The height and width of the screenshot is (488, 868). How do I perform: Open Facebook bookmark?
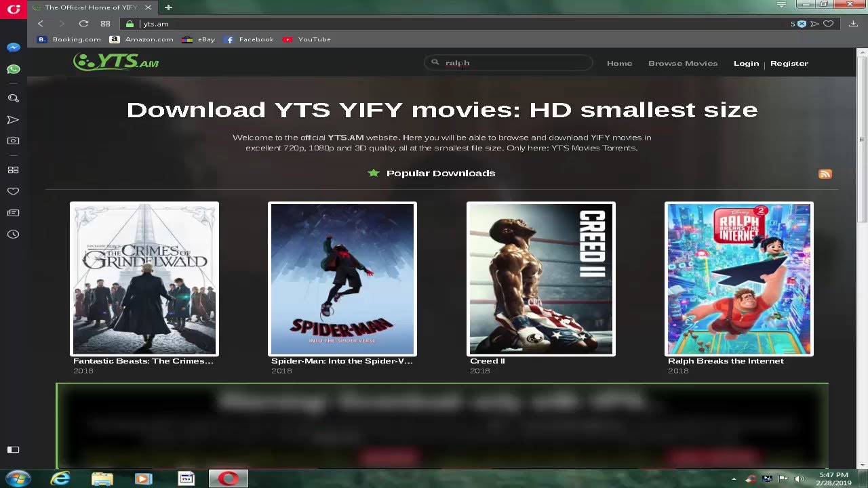(x=249, y=39)
